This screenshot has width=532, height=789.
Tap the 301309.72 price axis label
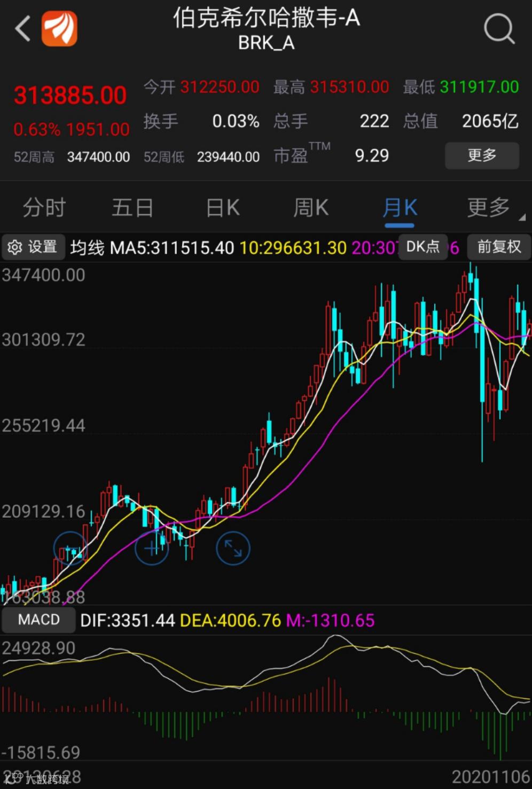click(43, 340)
